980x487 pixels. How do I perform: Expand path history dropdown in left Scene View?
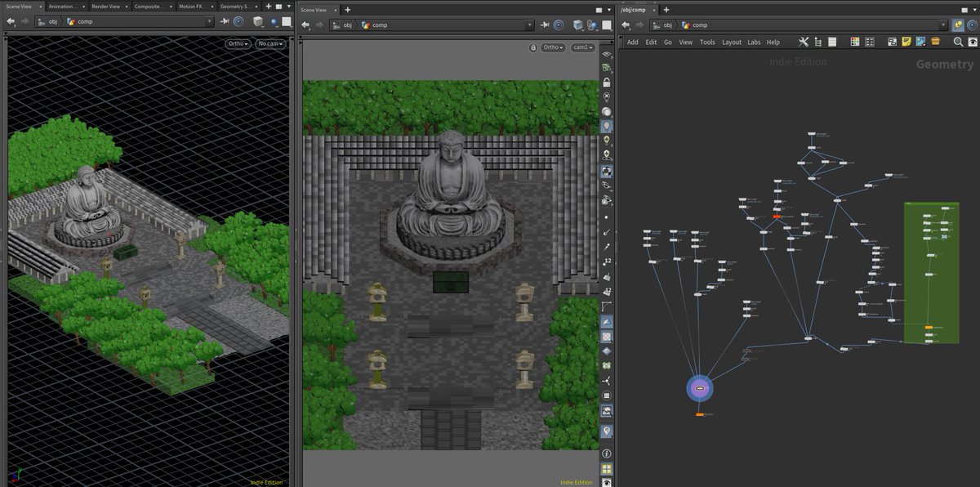coord(210,21)
